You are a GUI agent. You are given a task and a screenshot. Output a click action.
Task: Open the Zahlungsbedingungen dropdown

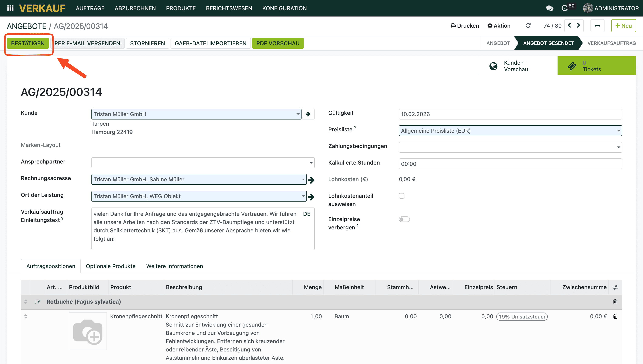[x=619, y=148]
